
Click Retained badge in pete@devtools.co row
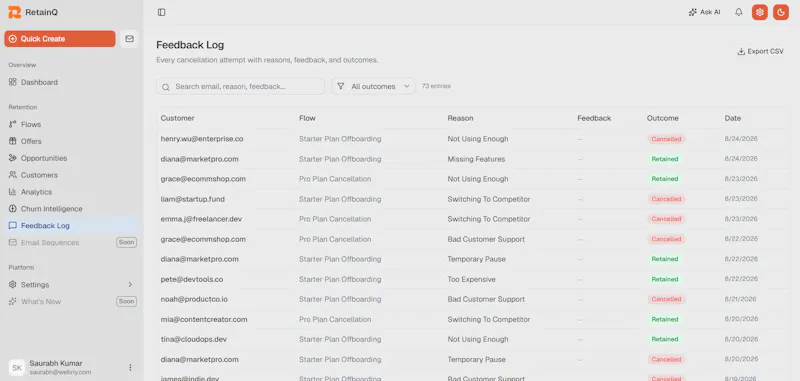665,280
